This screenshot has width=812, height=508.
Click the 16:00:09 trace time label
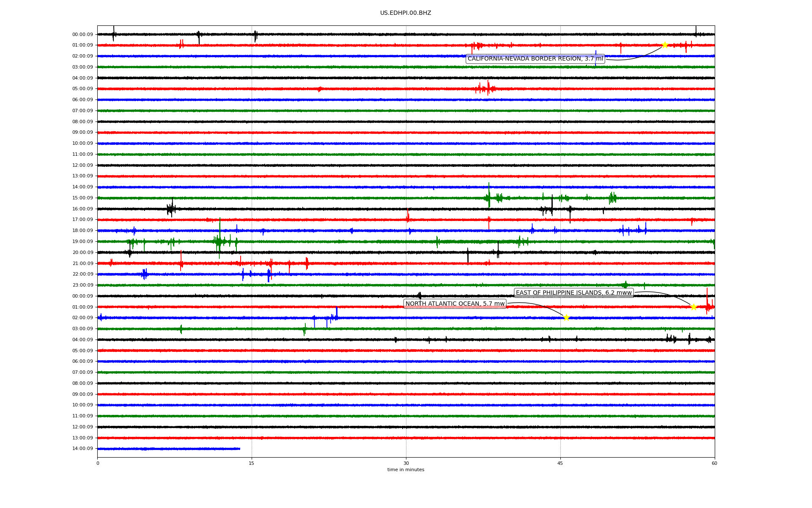pos(83,209)
